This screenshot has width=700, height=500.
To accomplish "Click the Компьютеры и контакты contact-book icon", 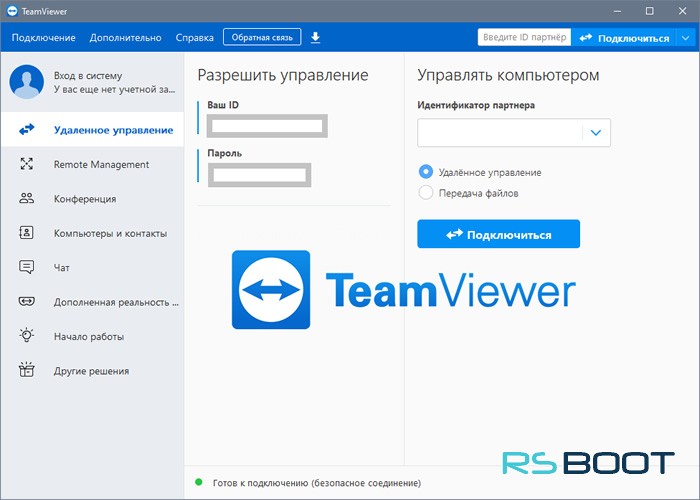I will click(x=26, y=233).
